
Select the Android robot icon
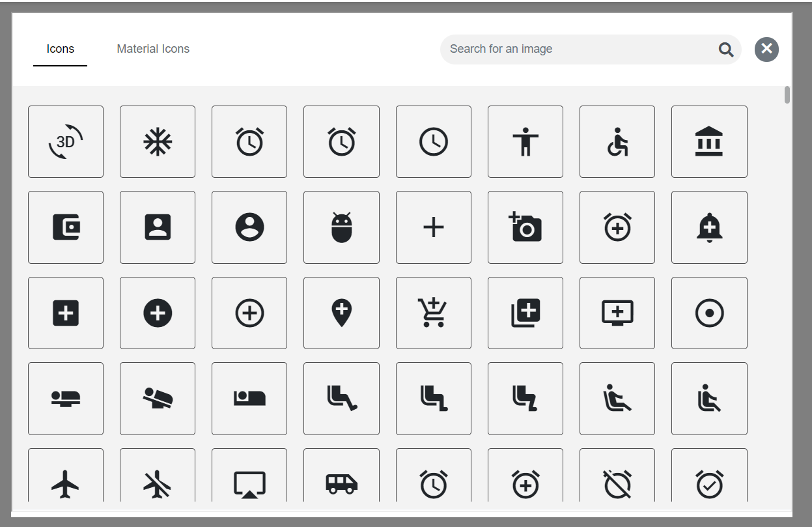pyautogui.click(x=341, y=227)
